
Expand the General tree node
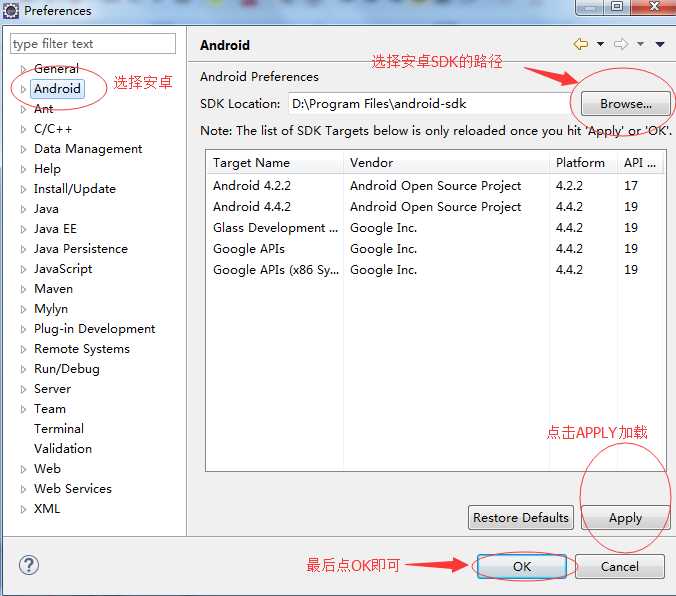[x=23, y=69]
